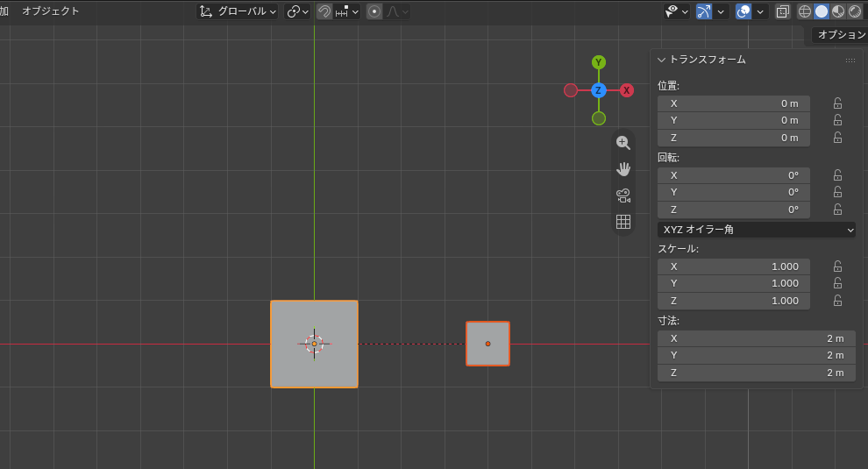This screenshot has height=469, width=868.
Task: Open proportional editing falloff dropdown
Action: pyautogui.click(x=397, y=11)
